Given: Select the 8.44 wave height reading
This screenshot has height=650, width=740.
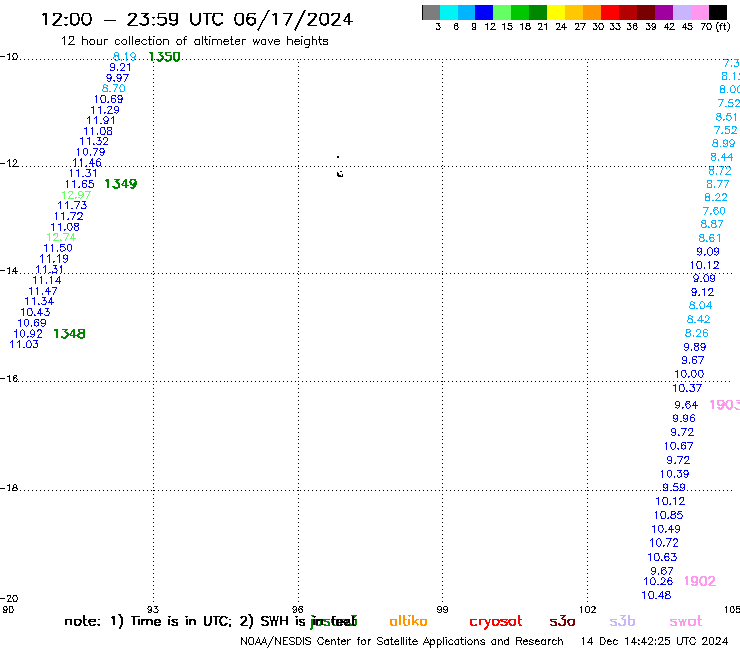Looking at the screenshot, I should 722,157.
